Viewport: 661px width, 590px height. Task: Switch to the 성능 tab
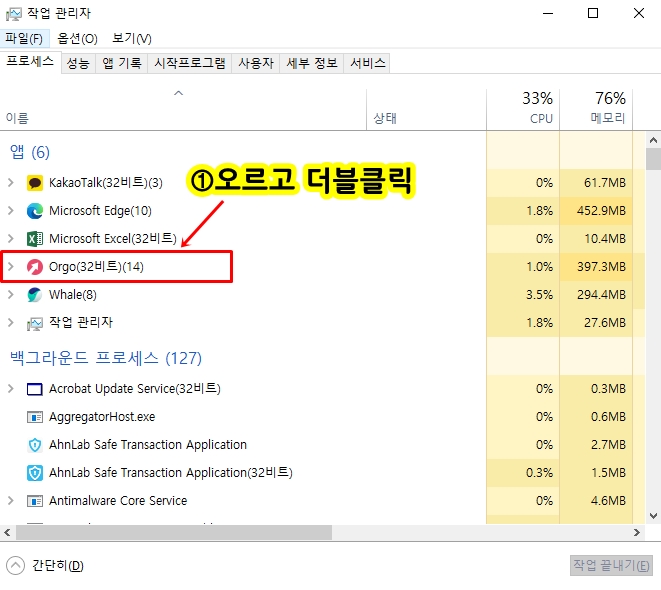[78, 63]
